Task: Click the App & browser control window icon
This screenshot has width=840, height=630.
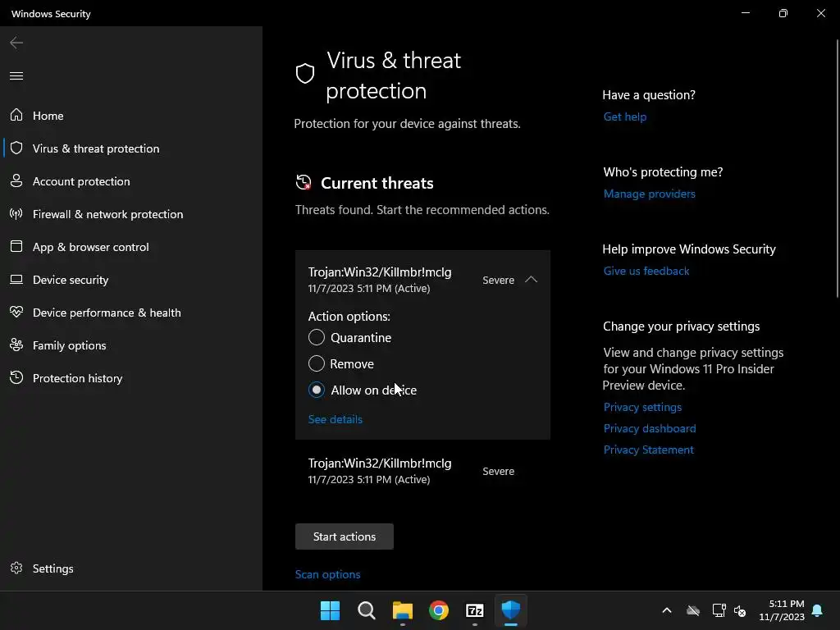Action: coord(16,246)
